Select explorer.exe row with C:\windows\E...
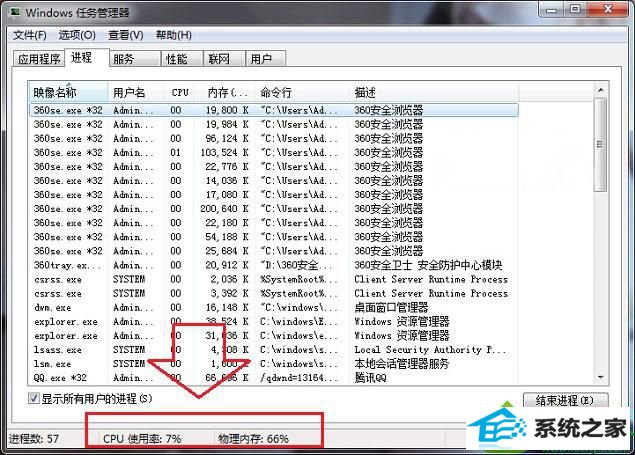The height and width of the screenshot is (455, 635). [x=274, y=321]
